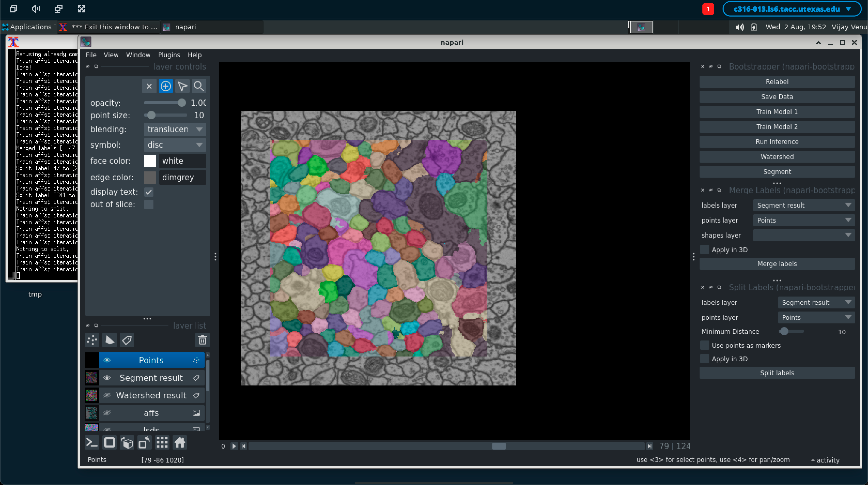Open the blending mode dropdown
The width and height of the screenshot is (868, 485).
point(175,130)
